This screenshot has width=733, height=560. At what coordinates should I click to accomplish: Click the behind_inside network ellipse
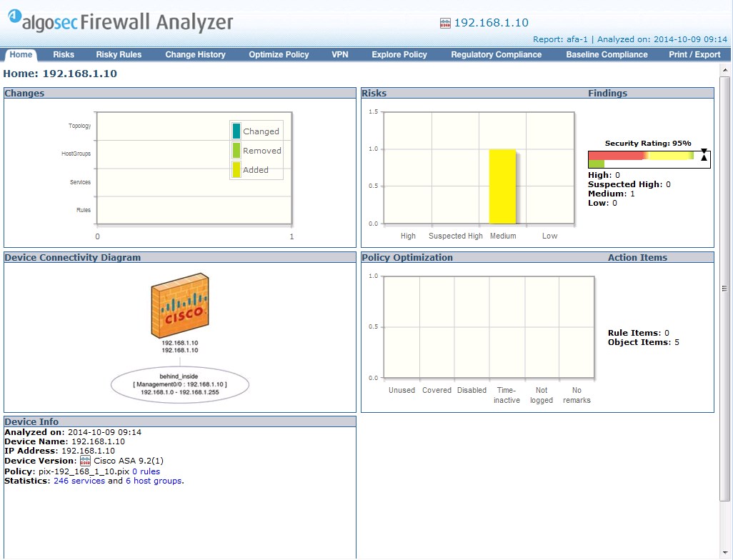(180, 384)
